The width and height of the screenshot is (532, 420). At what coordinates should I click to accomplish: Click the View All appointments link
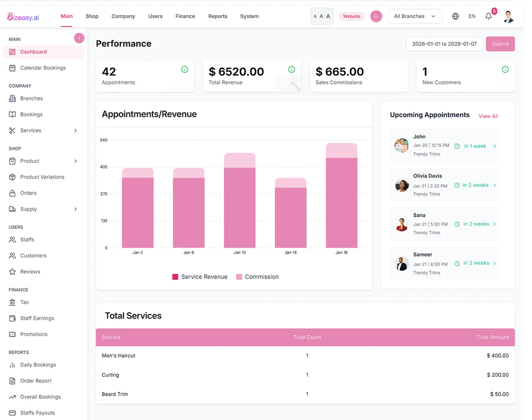[x=488, y=116]
